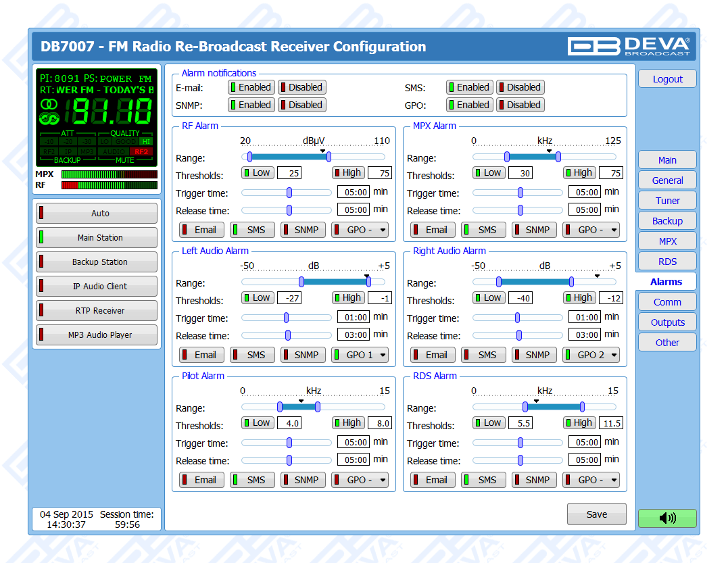Click the speaker audio listen button
This screenshot has width=728, height=563.
click(666, 518)
